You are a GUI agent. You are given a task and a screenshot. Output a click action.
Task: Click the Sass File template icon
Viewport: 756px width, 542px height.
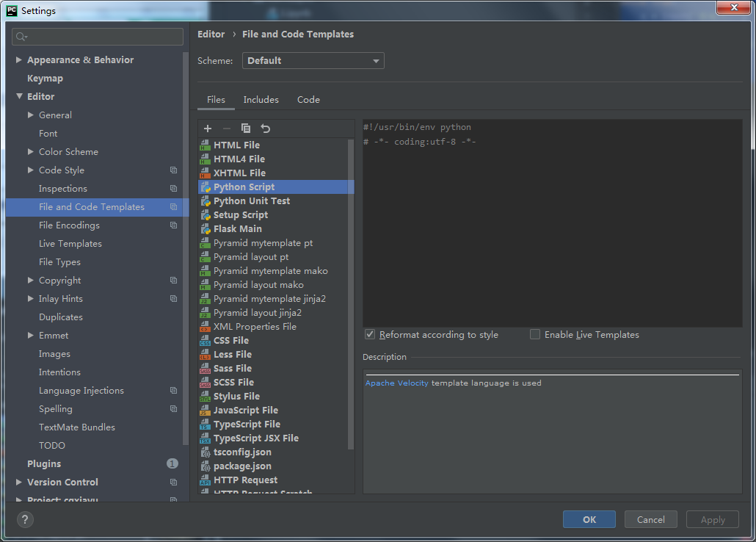pos(206,368)
